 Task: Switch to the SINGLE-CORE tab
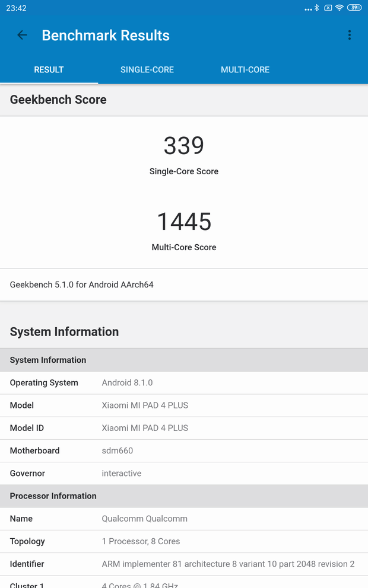tap(147, 70)
